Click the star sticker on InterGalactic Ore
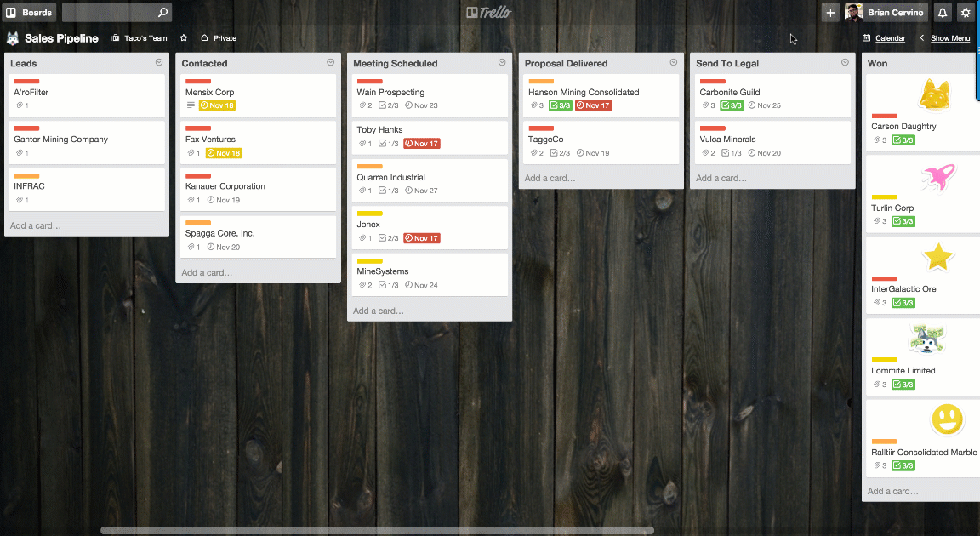The image size is (980, 536). pyautogui.click(x=938, y=258)
